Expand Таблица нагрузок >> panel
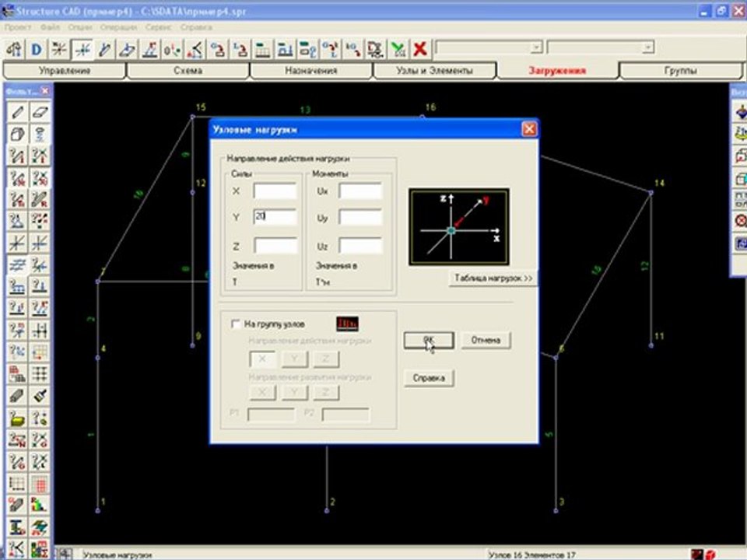The height and width of the screenshot is (560, 747). pos(493,278)
